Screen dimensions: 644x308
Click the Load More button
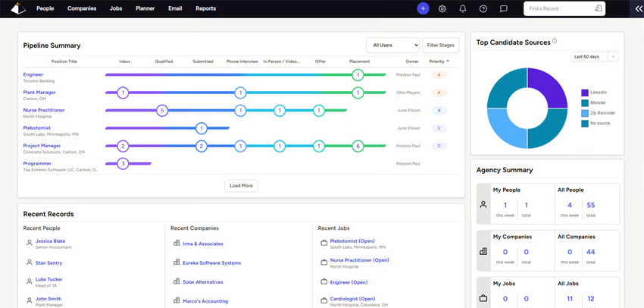point(241,185)
